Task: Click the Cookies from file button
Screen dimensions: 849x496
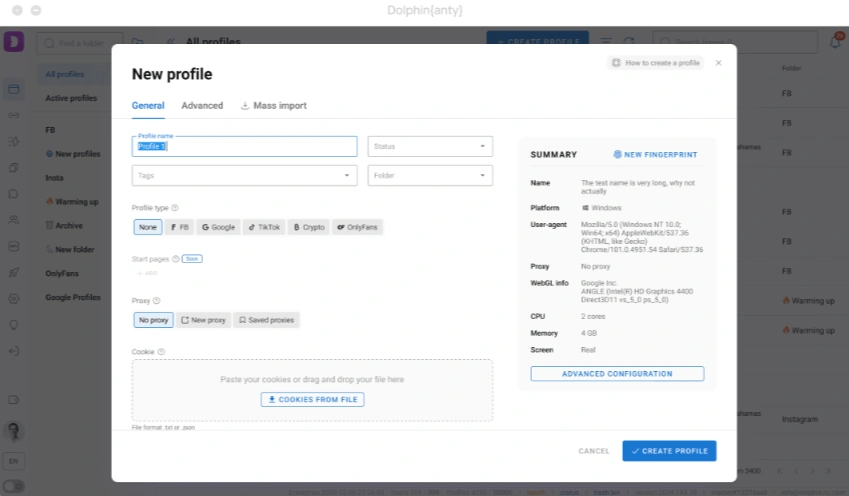Action: point(312,400)
